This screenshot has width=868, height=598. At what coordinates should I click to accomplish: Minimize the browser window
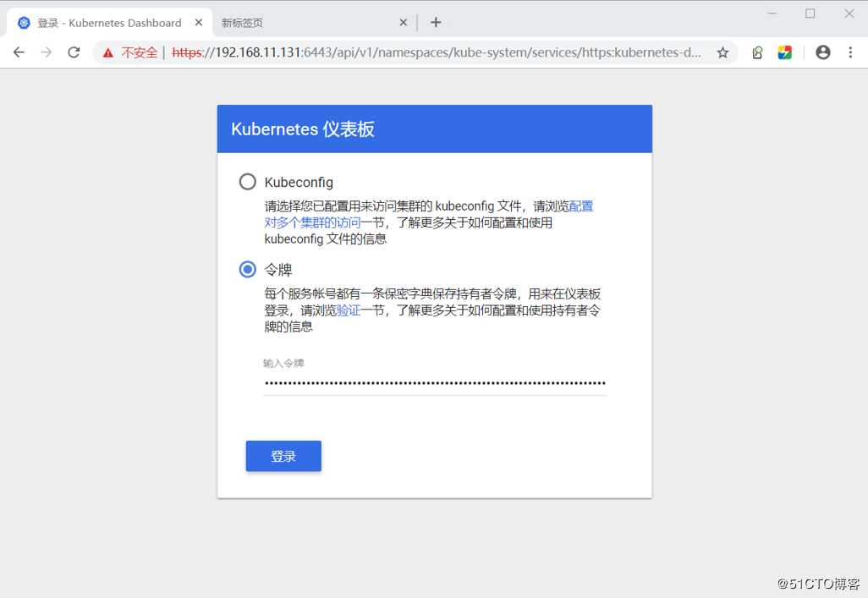coord(772,14)
